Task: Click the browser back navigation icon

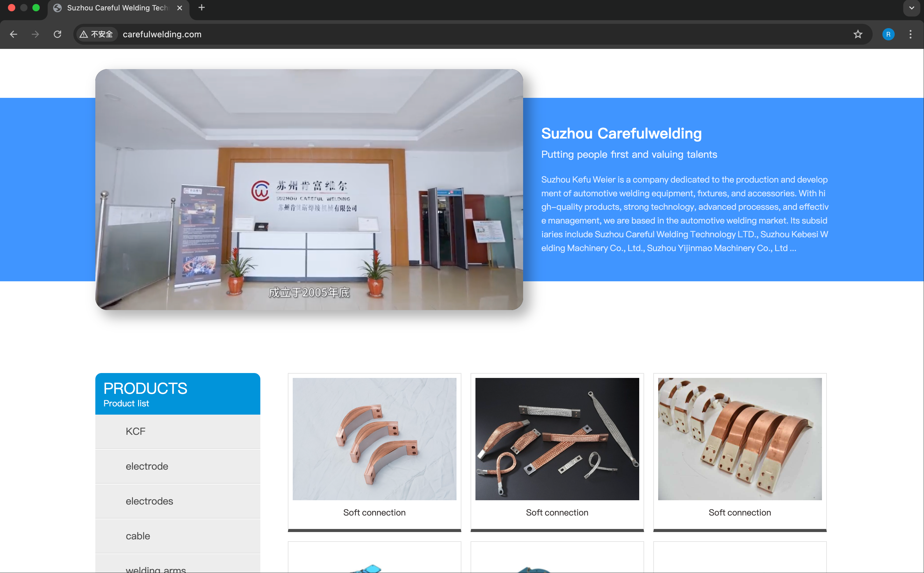Action: point(13,34)
